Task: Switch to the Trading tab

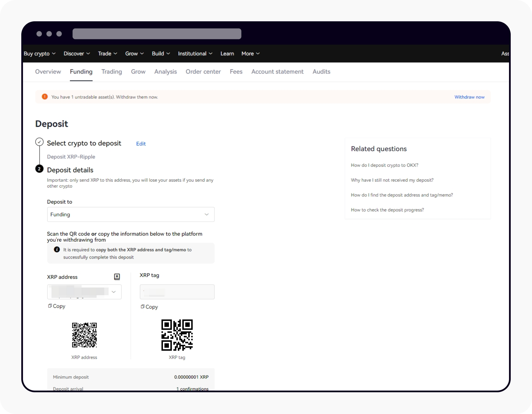Action: coord(112,72)
